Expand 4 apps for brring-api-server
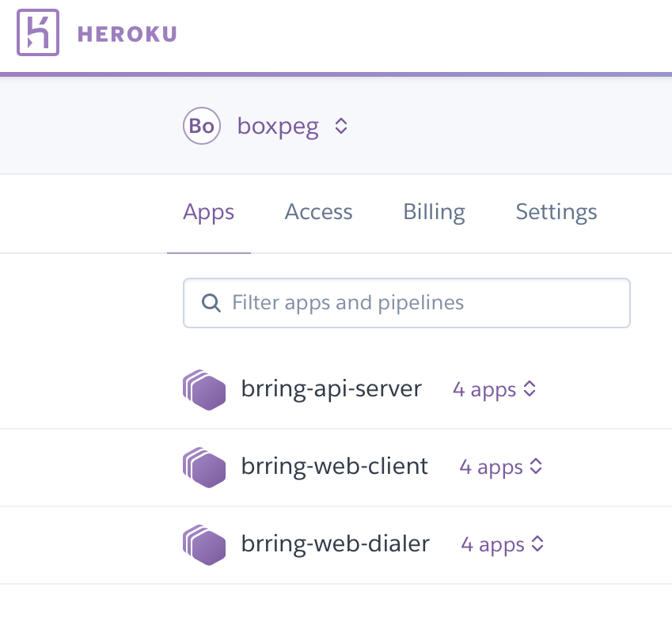This screenshot has width=672, height=621. pos(495,389)
